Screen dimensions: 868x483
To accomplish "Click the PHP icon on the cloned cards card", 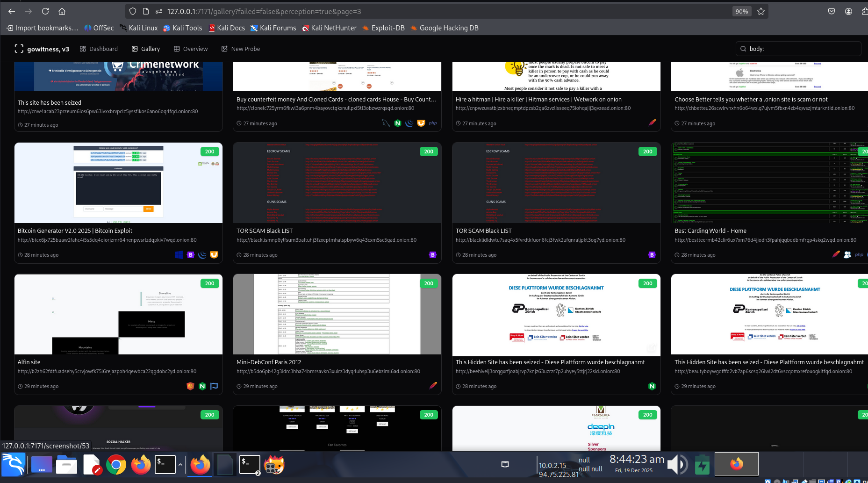I will (433, 123).
